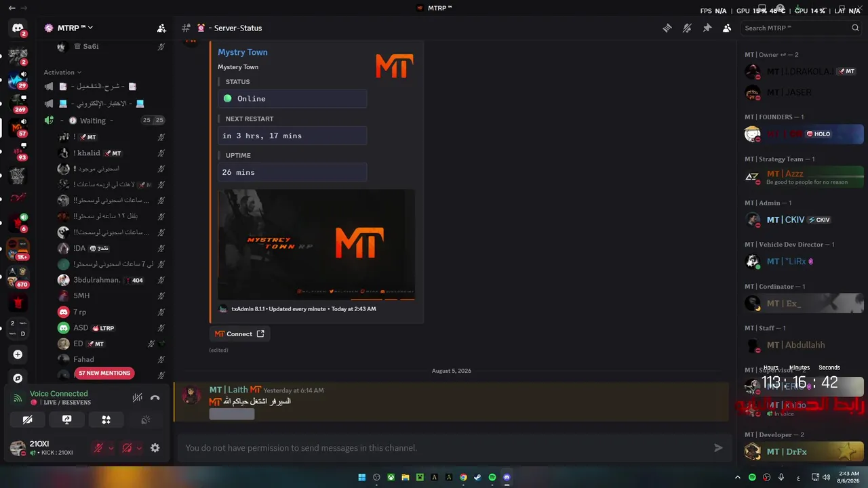The image size is (868, 488).
Task: Undeafen the headphones
Action: 127,448
